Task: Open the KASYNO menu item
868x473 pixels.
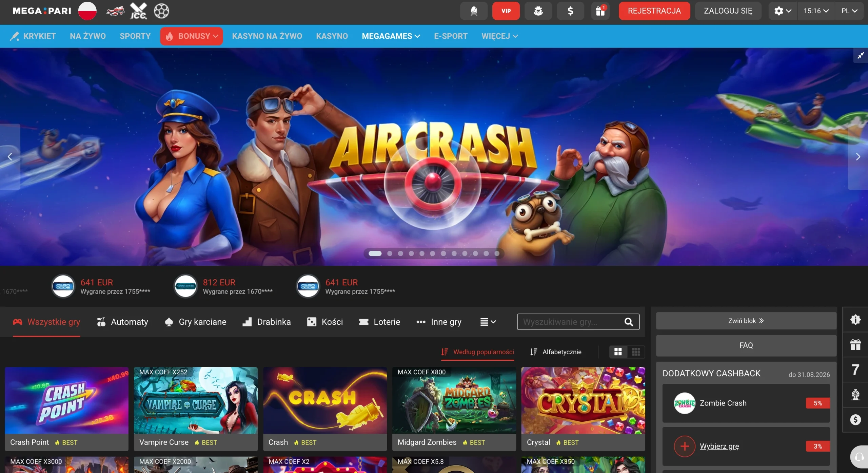Action: [x=332, y=36]
